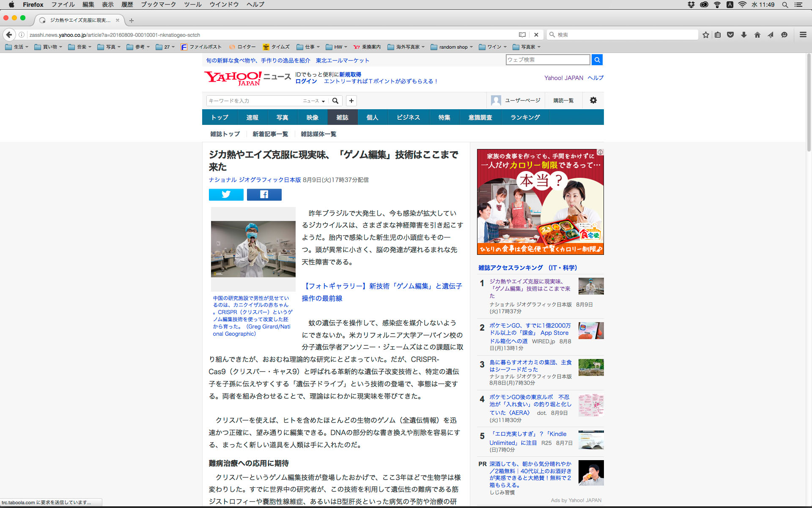Expand the random shop bookmarks folder
This screenshot has height=508, width=812.
click(x=452, y=47)
